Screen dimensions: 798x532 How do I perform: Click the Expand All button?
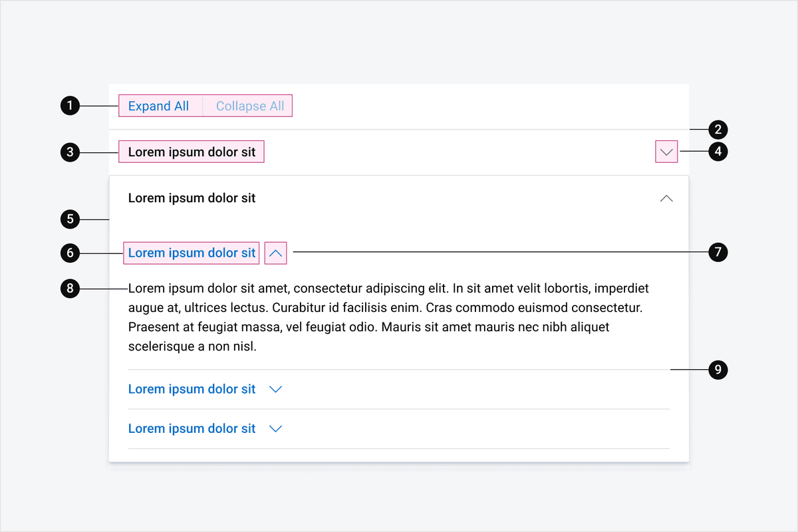pos(160,106)
